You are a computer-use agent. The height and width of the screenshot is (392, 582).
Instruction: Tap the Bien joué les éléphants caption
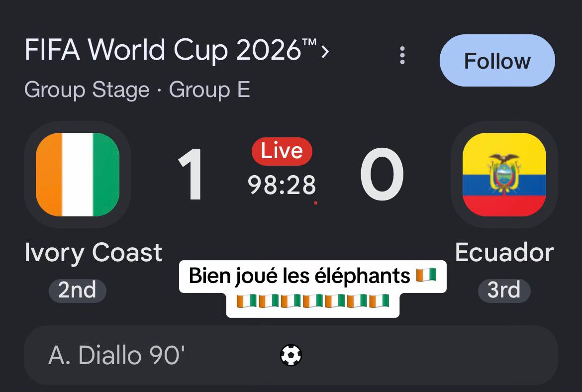pos(299,276)
